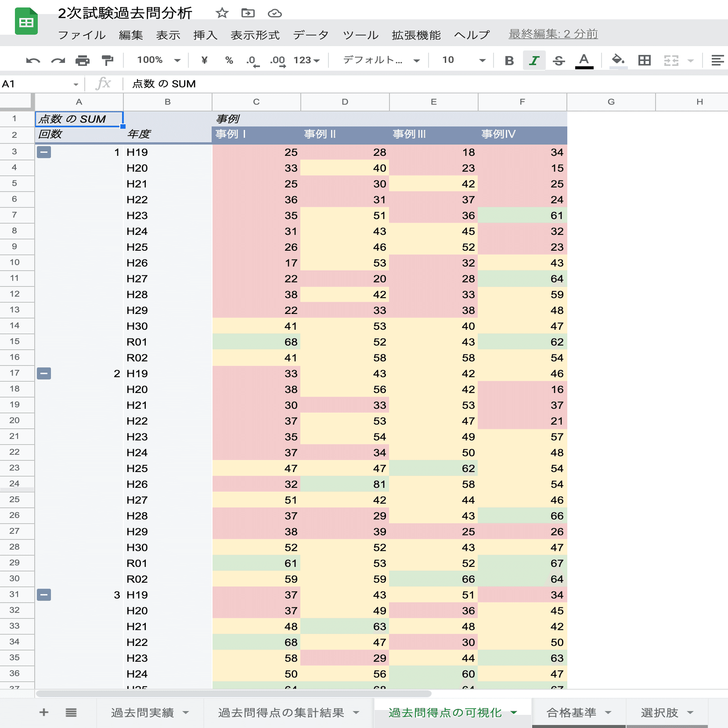Image resolution: width=728 pixels, height=728 pixels.
Task: Move the document to a folder
Action: click(x=248, y=13)
